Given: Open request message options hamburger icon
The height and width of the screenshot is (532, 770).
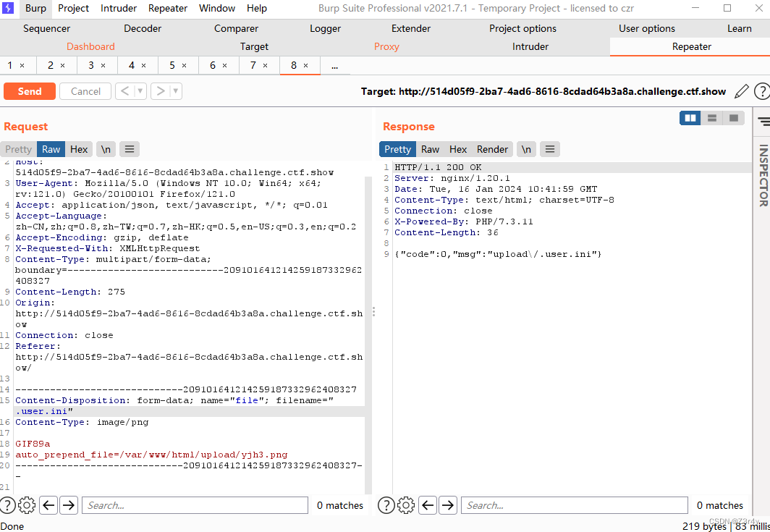Looking at the screenshot, I should (x=130, y=149).
